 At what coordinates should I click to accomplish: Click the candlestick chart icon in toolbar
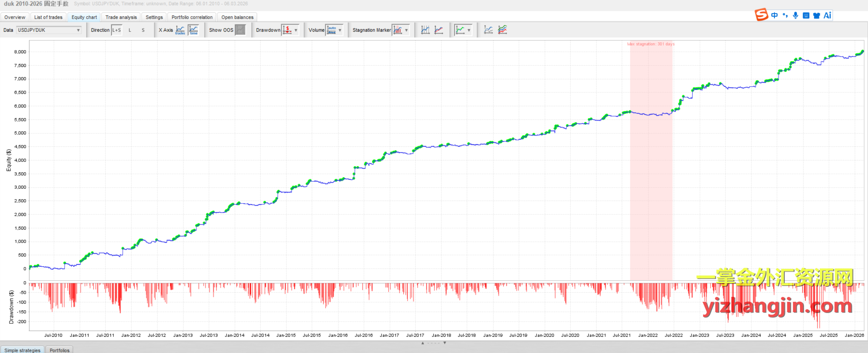pos(425,30)
